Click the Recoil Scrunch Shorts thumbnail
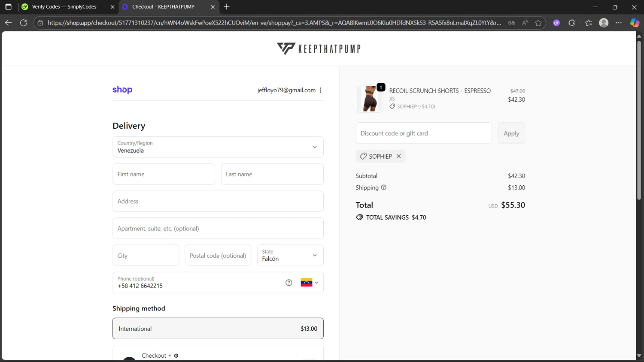Viewport: 644px width, 362px height. click(369, 98)
